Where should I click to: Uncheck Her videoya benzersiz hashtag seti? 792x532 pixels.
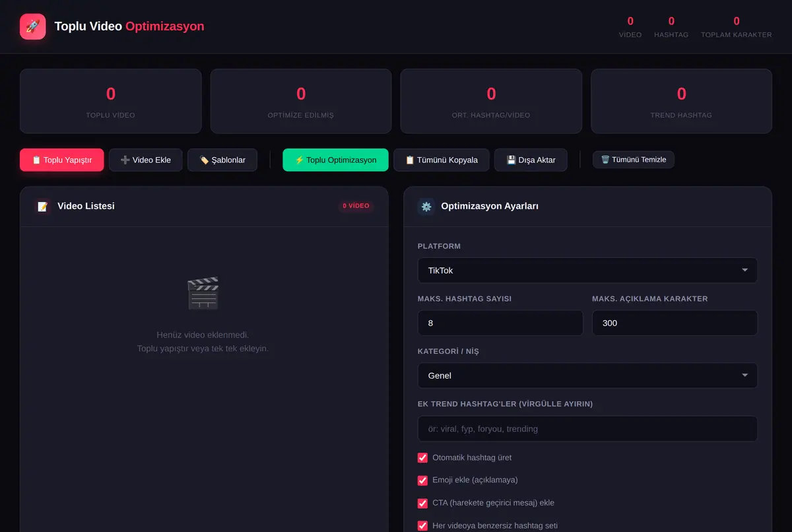(x=423, y=526)
